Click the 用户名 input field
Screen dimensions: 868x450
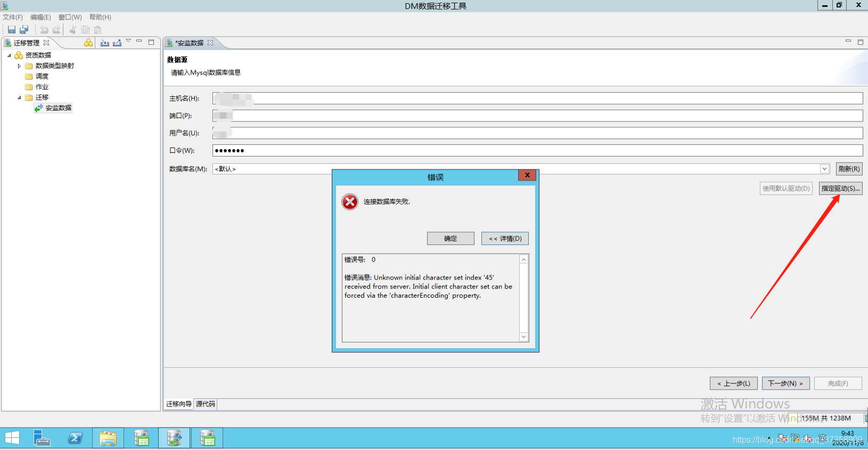(x=537, y=133)
